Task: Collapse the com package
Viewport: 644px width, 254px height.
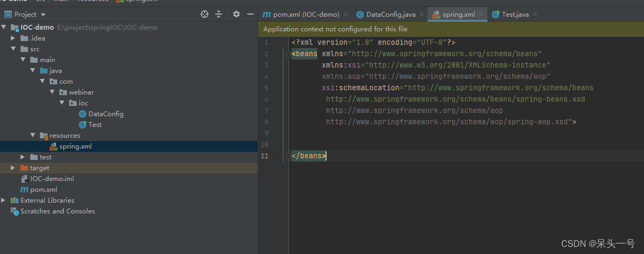Action: [43, 82]
